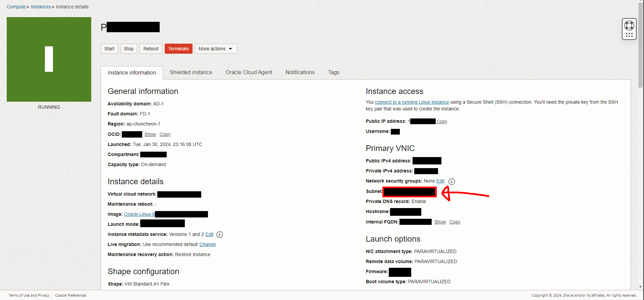This screenshot has height=300, width=644.
Task: Click the Primary VNIC heading
Action: pyautogui.click(x=390, y=148)
